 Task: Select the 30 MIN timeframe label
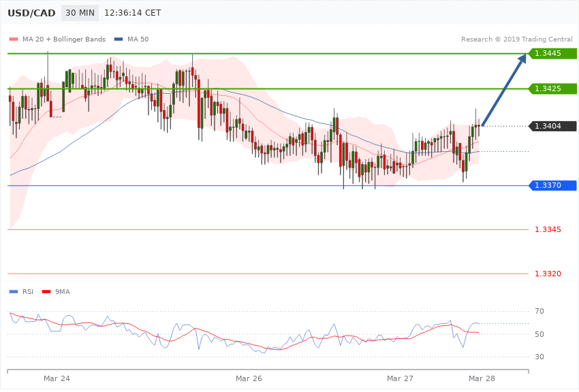(x=80, y=13)
